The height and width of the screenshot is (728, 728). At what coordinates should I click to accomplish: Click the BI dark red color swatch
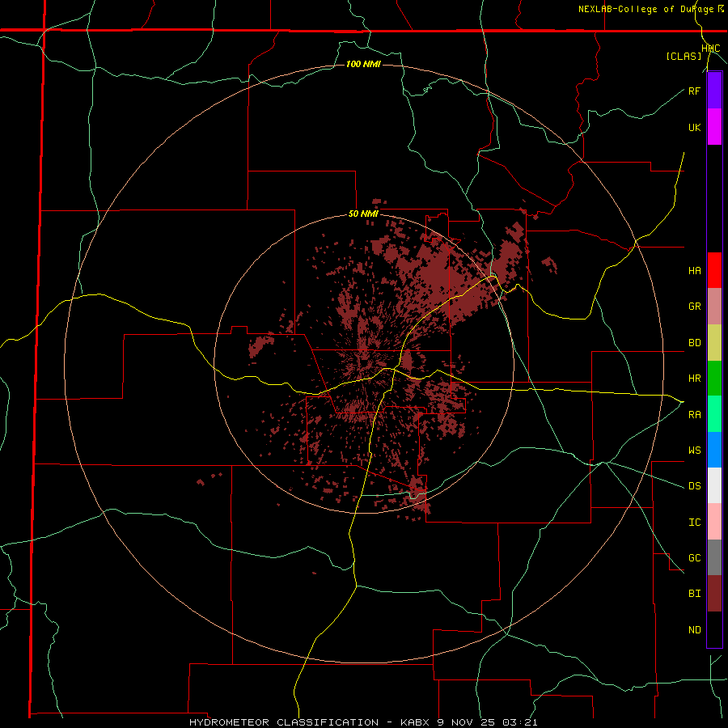(x=714, y=594)
